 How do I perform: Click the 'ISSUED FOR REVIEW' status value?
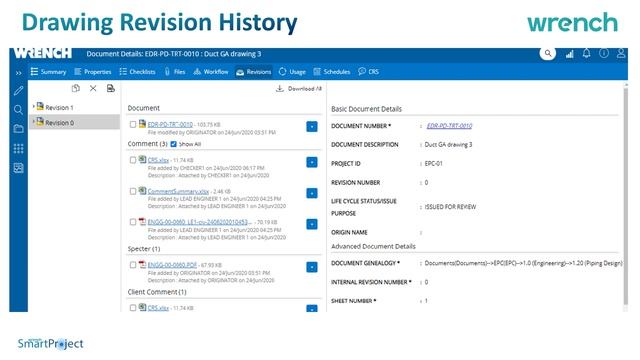pyautogui.click(x=450, y=207)
